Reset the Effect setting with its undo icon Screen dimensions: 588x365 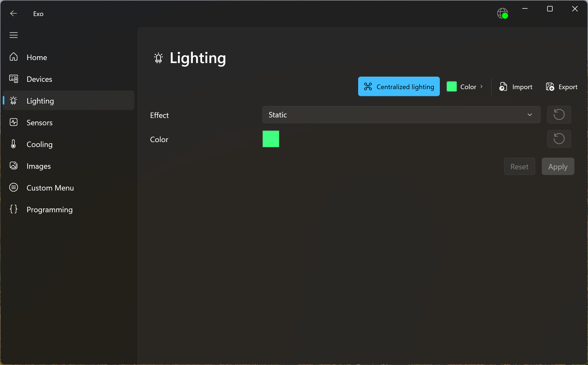click(x=559, y=115)
